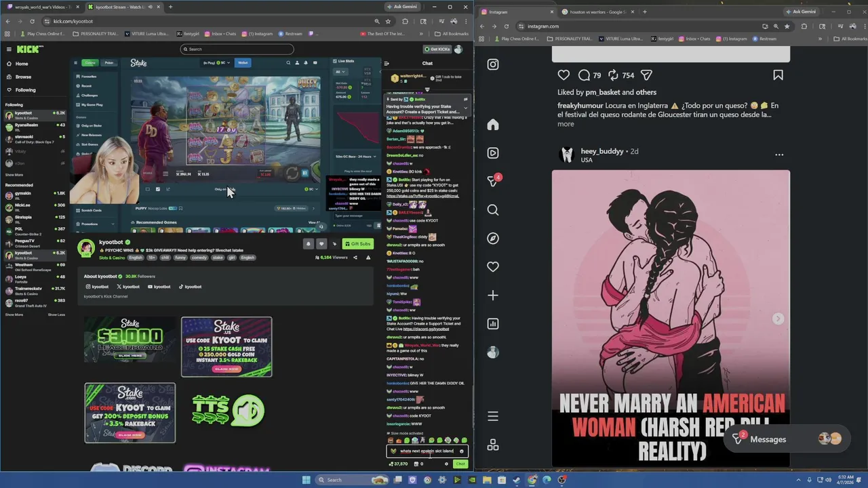
Task: Open kyootbot's Instagram link in About
Action: pyautogui.click(x=97, y=287)
